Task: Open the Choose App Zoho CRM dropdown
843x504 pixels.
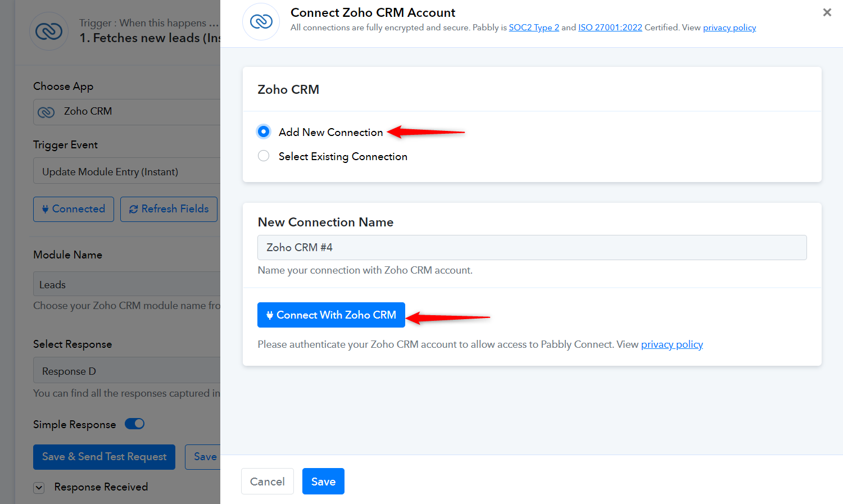Action: pos(126,112)
